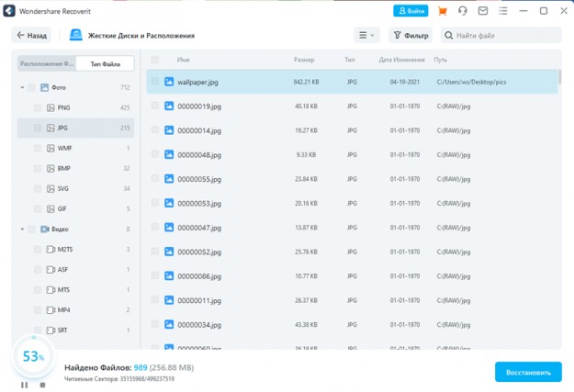Toggle the select-all checkbox in table header
Image resolution: width=574 pixels, height=392 pixels.
tap(155, 60)
